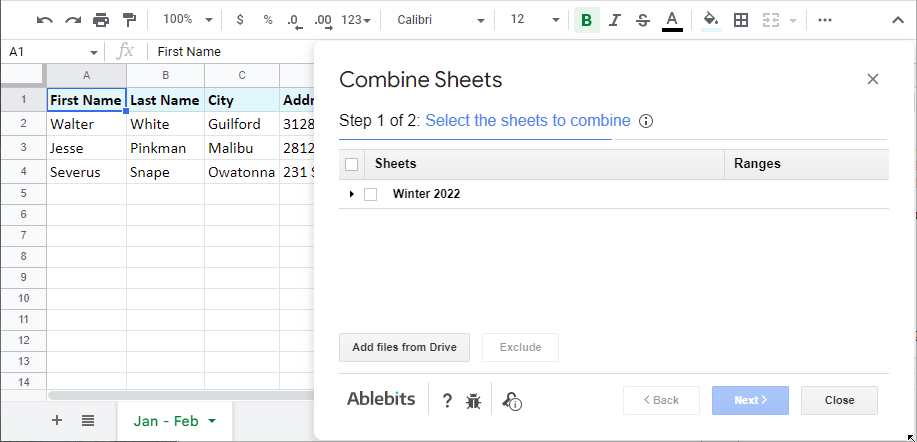
Task: Click the redo arrow icon
Action: pyautogui.click(x=72, y=20)
